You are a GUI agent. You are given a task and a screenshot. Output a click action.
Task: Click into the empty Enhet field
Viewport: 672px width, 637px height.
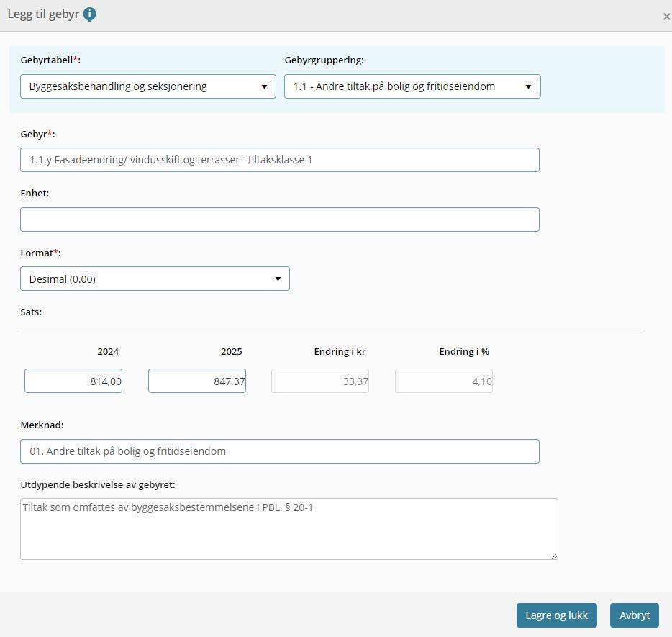[x=279, y=220]
